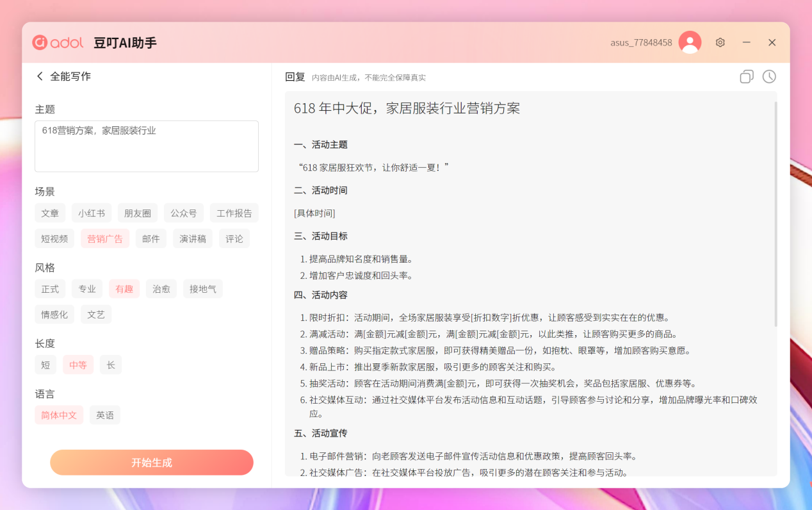Click the title 618 年中大促 heading
Screen dimensions: 812x510
(x=407, y=108)
